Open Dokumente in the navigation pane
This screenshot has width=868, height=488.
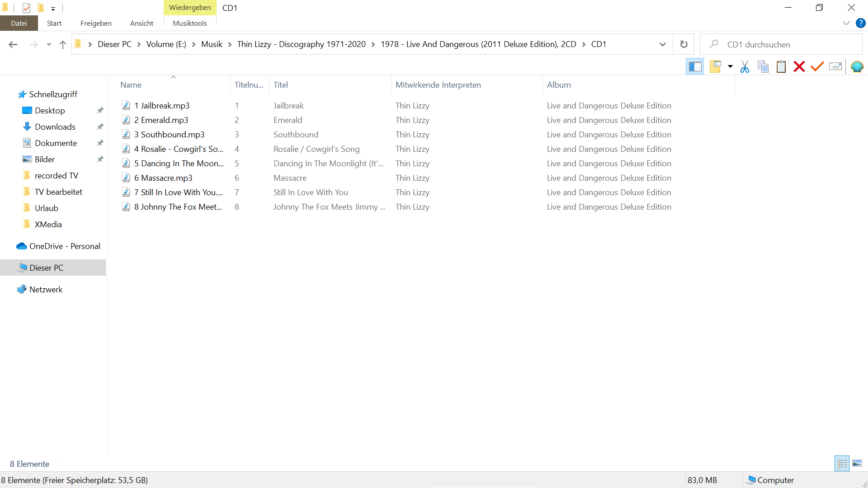point(56,143)
